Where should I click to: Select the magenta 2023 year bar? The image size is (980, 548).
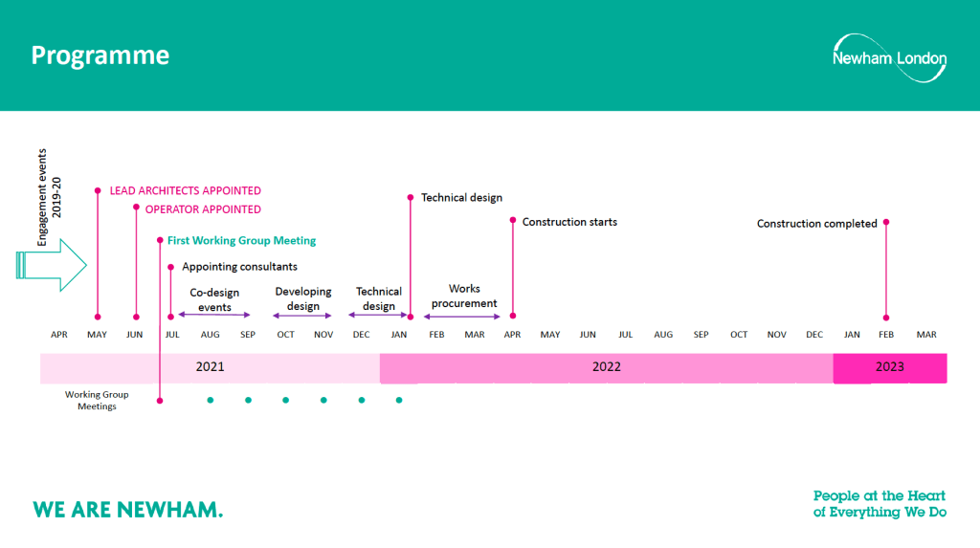889,367
